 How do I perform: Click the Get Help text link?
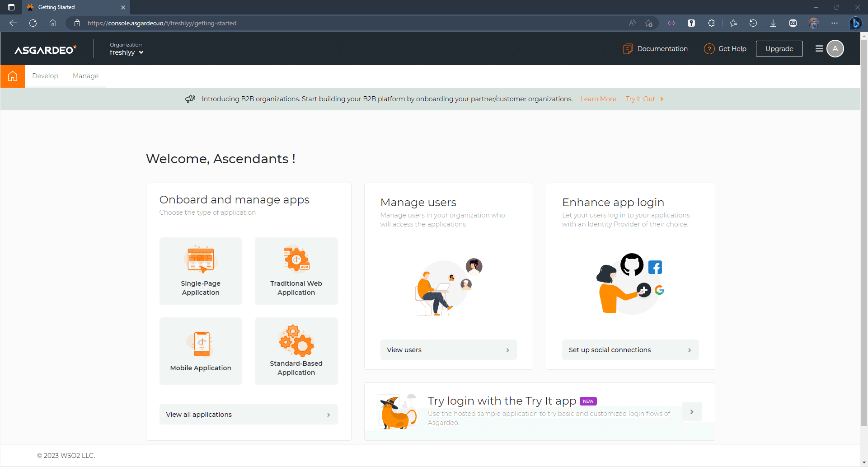tap(732, 49)
